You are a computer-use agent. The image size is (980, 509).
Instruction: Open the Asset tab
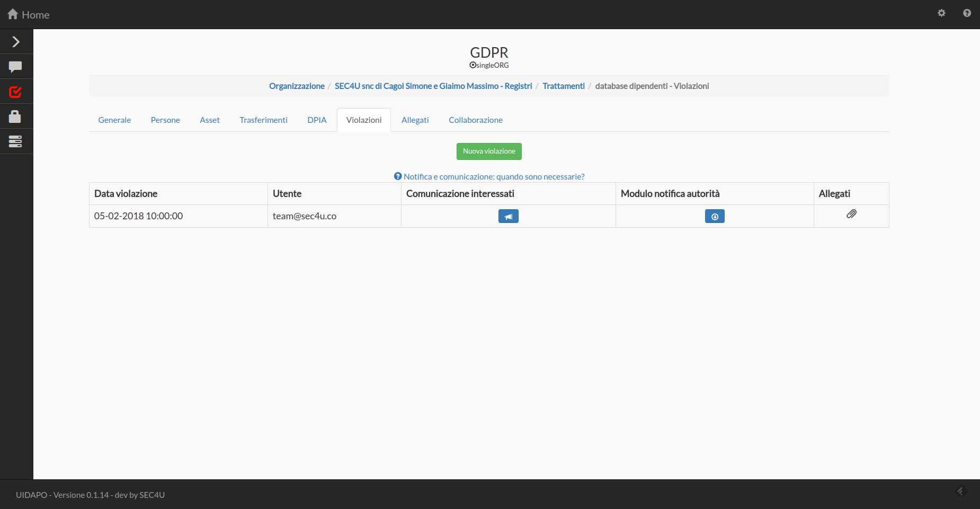(210, 120)
